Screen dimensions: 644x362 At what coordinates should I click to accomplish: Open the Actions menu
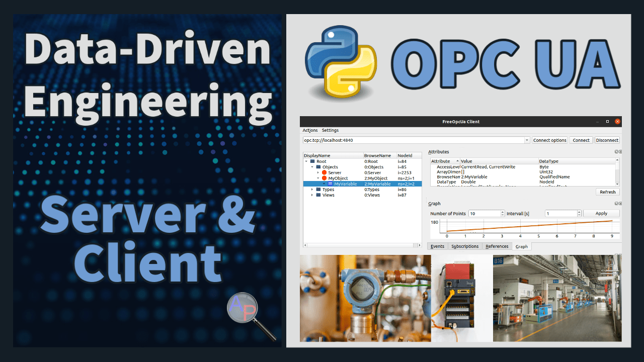tap(310, 130)
